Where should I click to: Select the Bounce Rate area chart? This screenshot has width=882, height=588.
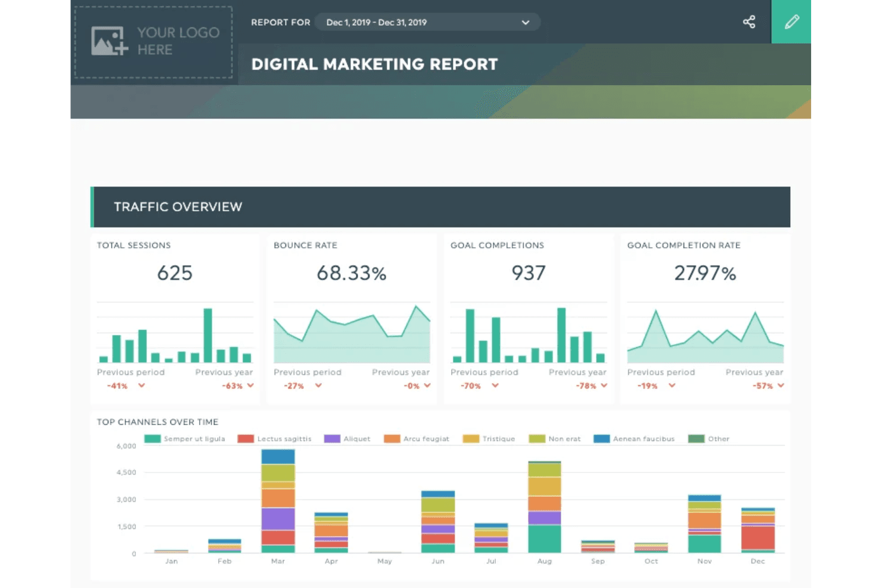click(352, 332)
